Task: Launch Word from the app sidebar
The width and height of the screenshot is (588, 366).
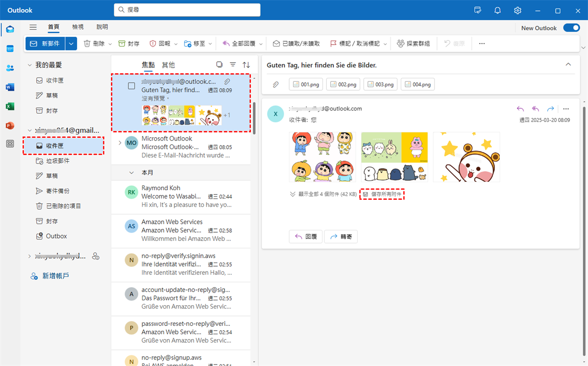Action: (10, 87)
